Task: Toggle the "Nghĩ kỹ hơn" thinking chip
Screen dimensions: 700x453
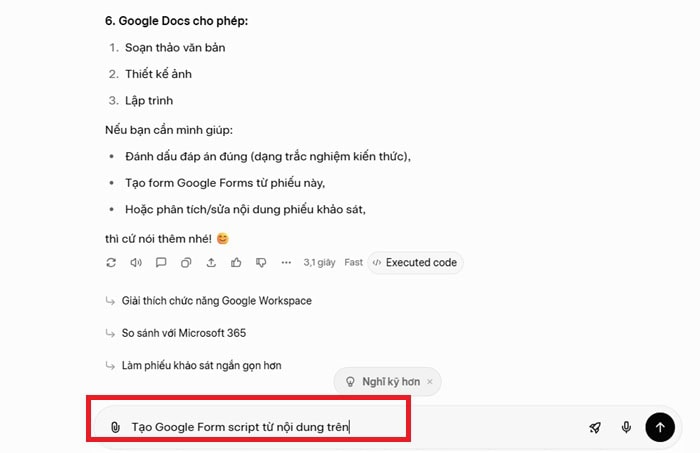Action: pos(380,381)
